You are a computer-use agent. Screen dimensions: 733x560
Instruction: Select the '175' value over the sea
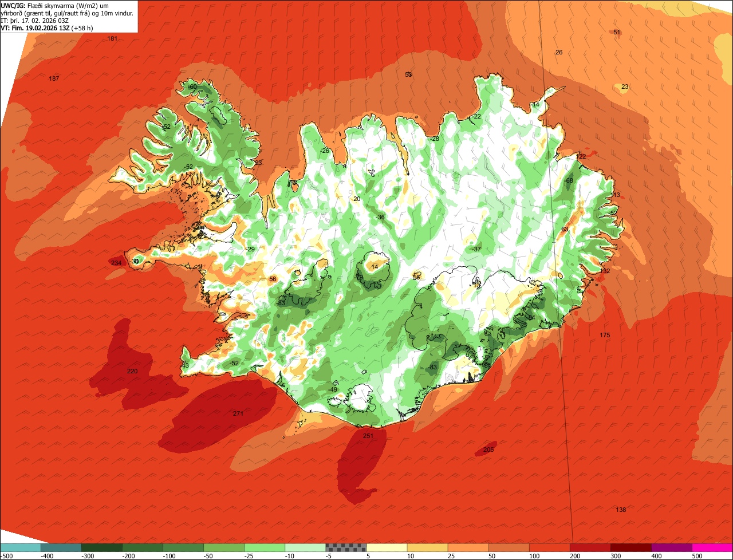click(605, 334)
